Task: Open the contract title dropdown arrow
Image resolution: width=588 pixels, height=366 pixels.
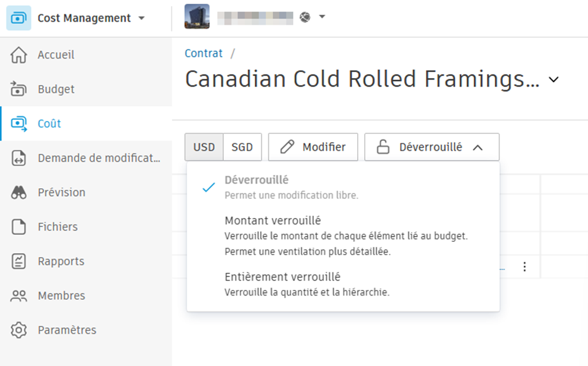Action: 554,79
